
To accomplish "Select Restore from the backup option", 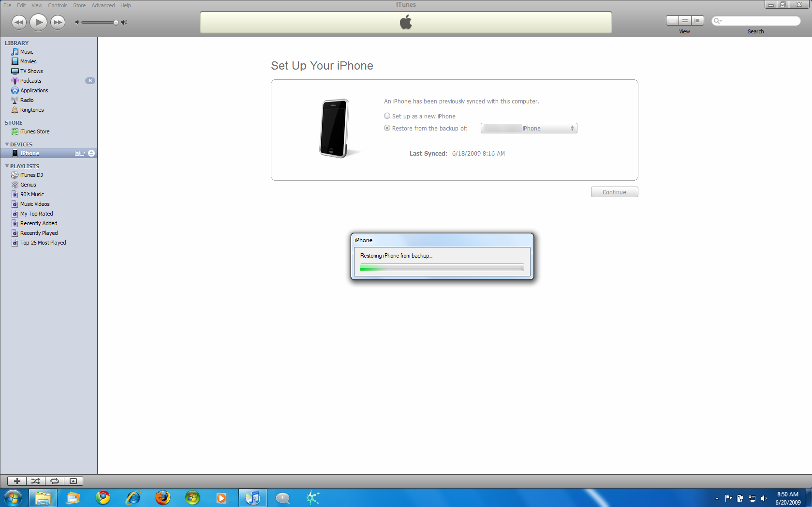I will [387, 128].
